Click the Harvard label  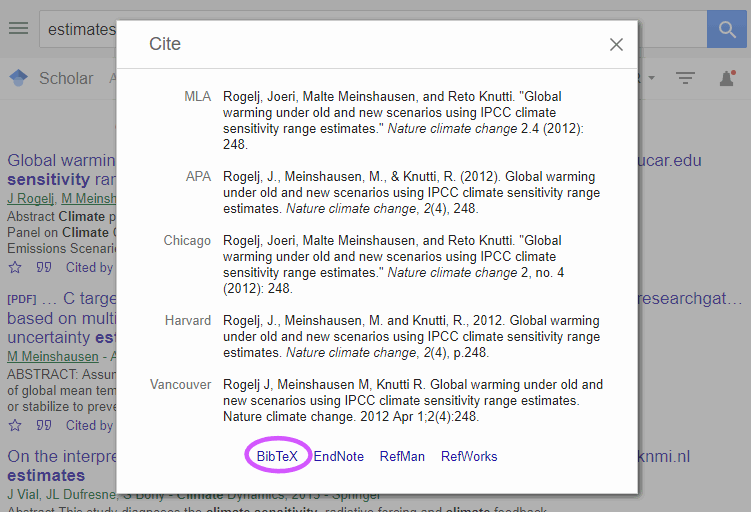point(188,320)
